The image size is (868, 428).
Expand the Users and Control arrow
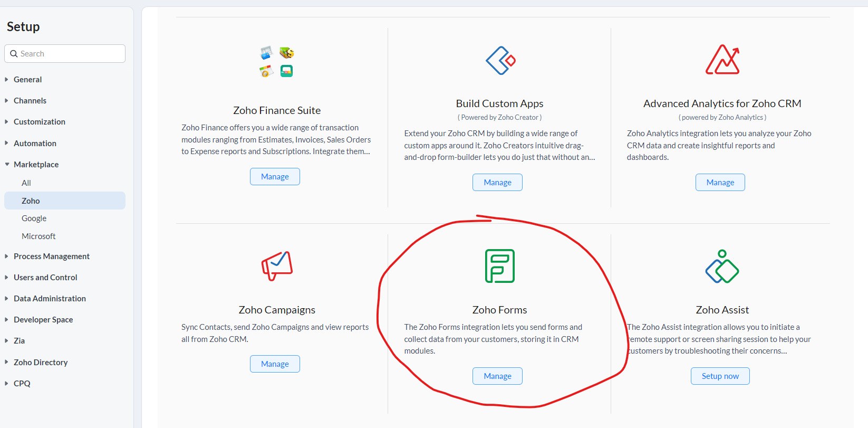[7, 278]
